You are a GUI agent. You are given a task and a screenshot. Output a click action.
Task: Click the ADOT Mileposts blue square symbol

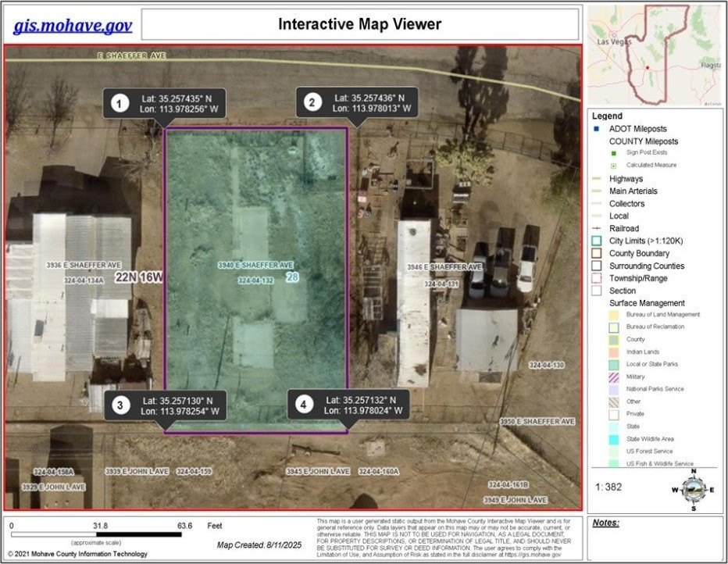(x=595, y=129)
